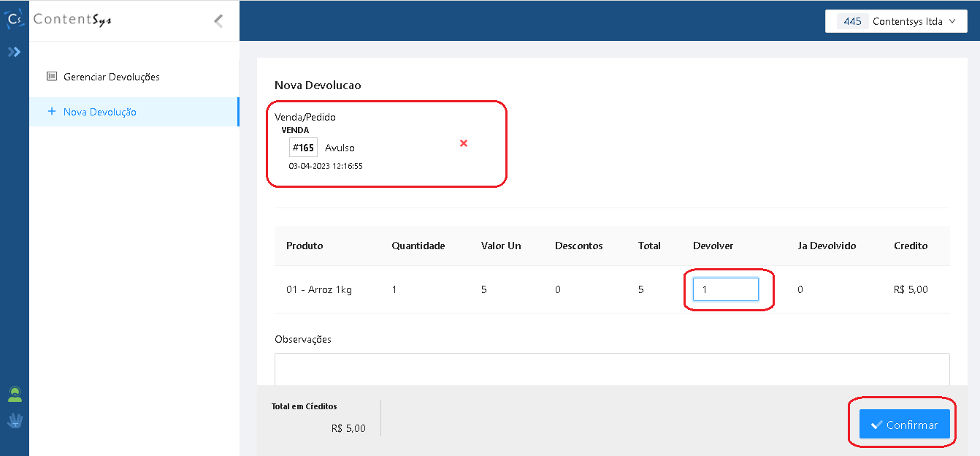The height and width of the screenshot is (456, 980).
Task: Collapse the sidebar with the left chevron arrow
Action: (218, 20)
